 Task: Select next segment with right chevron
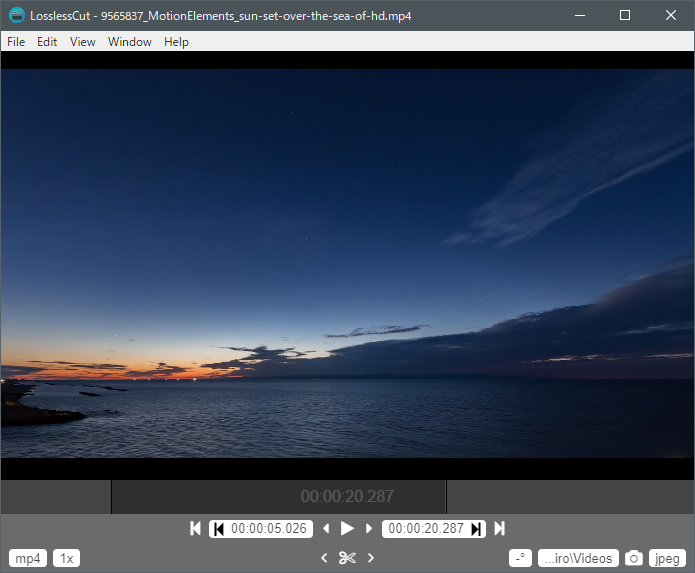coord(371,558)
